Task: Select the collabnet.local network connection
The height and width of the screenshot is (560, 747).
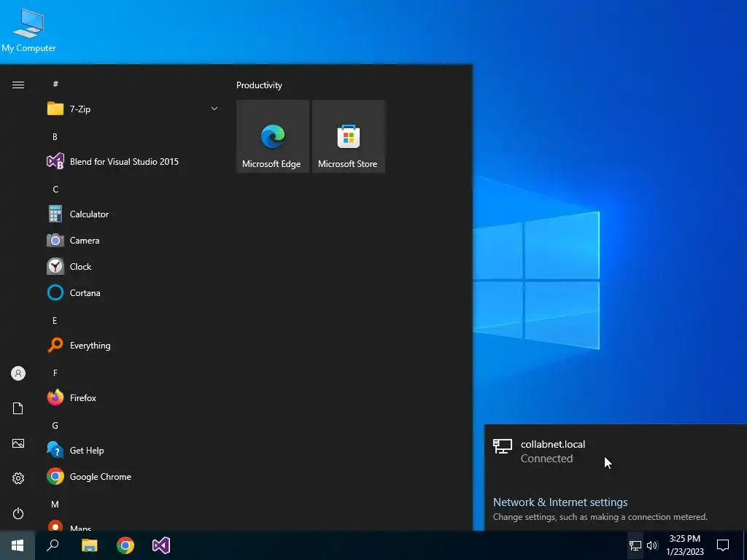Action: tap(616, 451)
